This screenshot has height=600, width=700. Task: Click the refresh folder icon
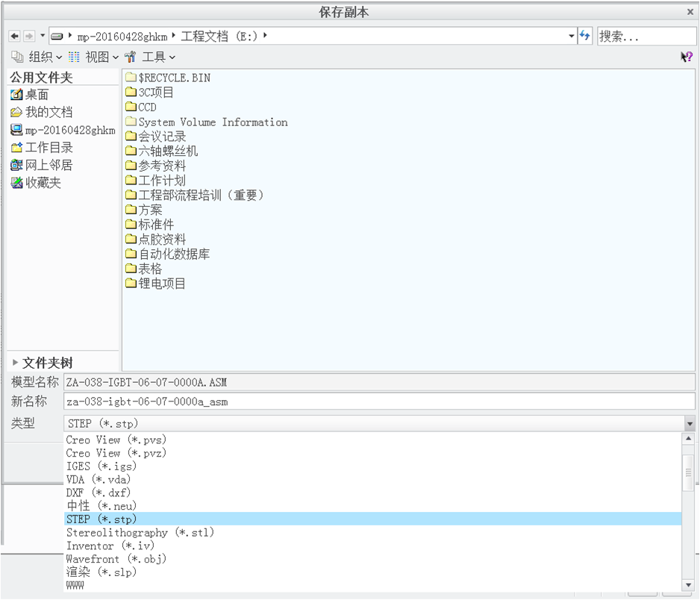(585, 35)
